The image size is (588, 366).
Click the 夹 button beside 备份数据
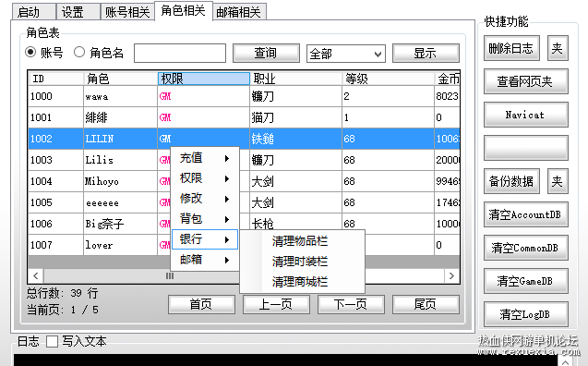click(x=558, y=181)
